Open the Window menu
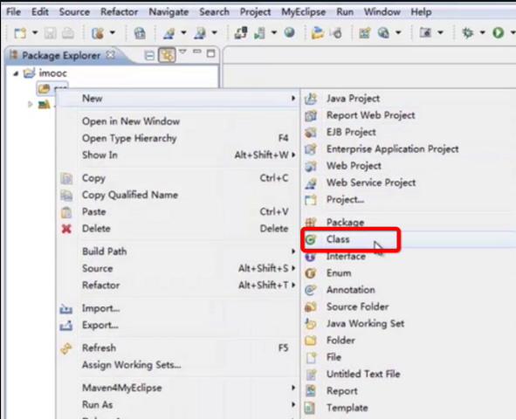The image size is (516, 420). (382, 12)
